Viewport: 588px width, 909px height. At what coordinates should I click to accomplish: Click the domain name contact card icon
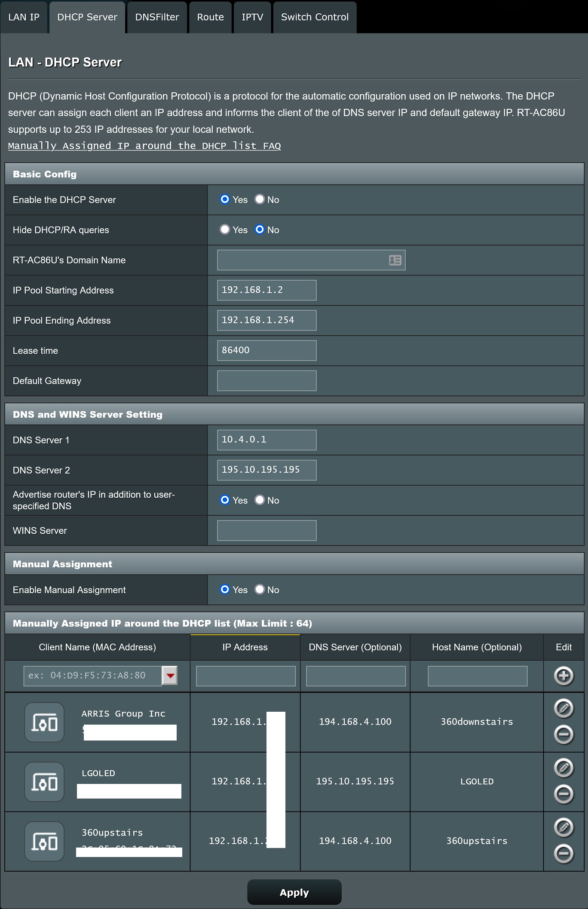click(395, 260)
